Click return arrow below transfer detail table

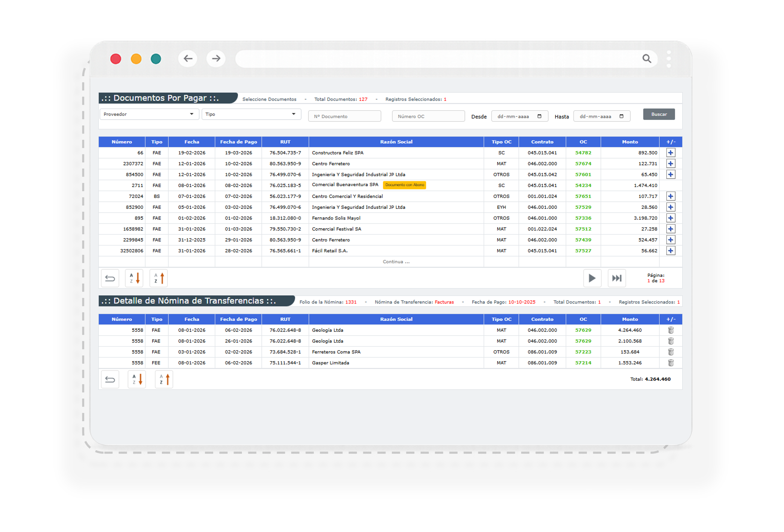coord(110,380)
